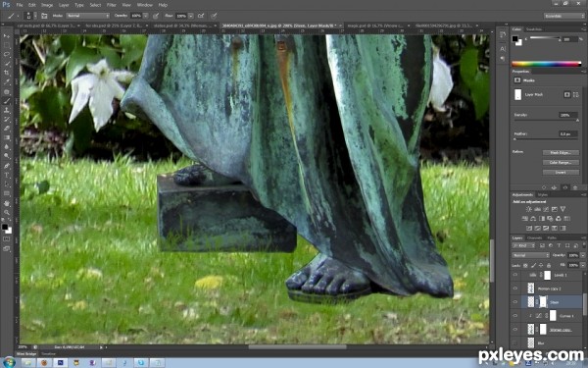Click the Vibrance adjustment icon
The image size is (588, 368).
563,209
